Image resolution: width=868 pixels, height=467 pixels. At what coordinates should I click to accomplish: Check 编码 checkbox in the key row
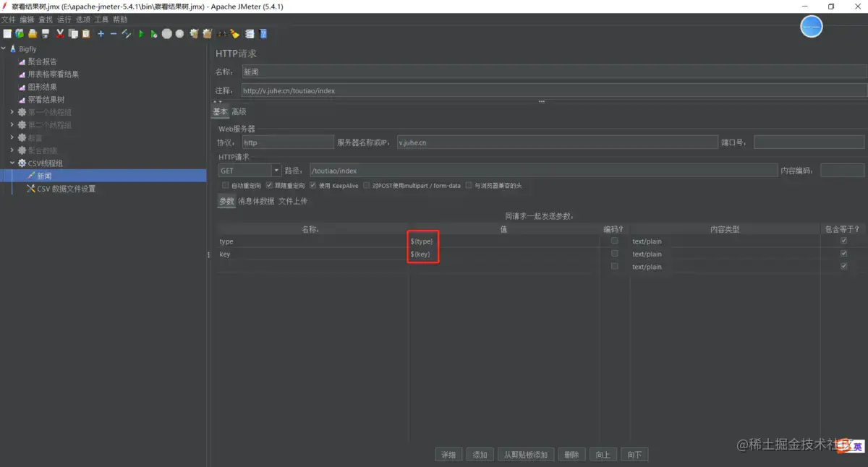coord(614,254)
